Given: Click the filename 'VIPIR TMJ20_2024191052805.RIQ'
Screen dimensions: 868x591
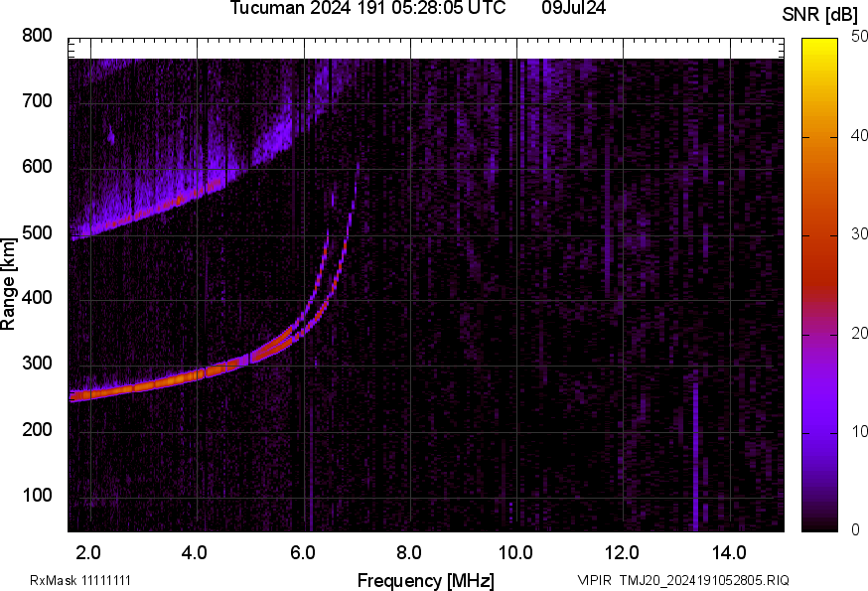Looking at the screenshot, I should (x=683, y=580).
